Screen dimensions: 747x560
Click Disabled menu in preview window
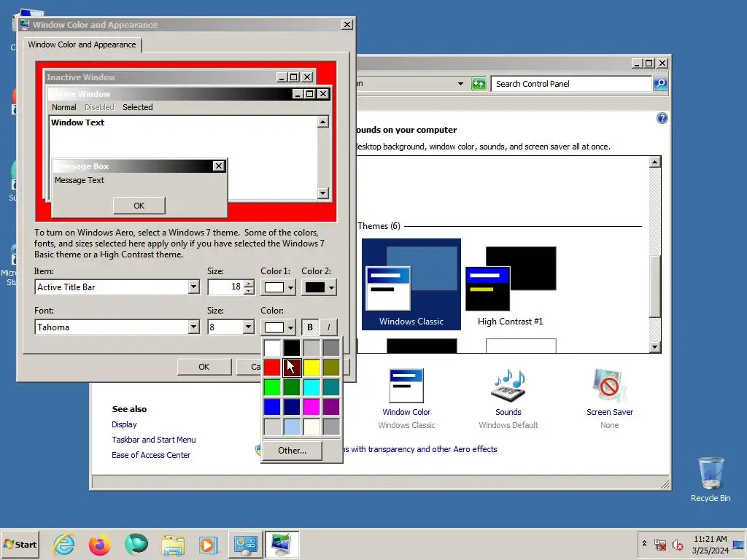[x=99, y=107]
